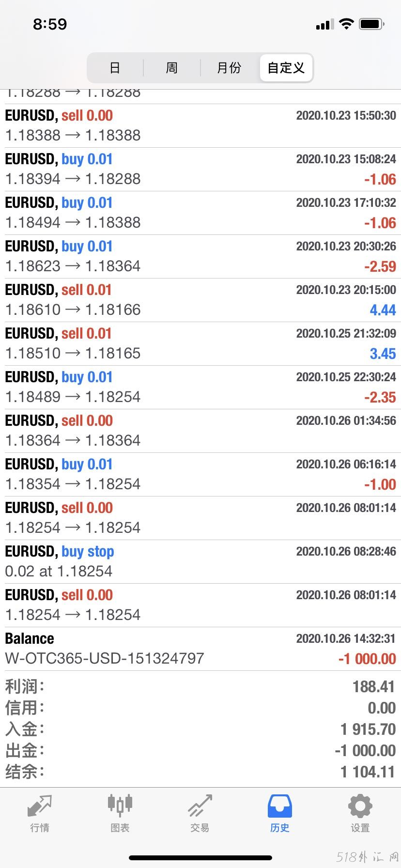Tap the 8:59 status bar clock
The height and width of the screenshot is (868, 401).
[x=50, y=24]
